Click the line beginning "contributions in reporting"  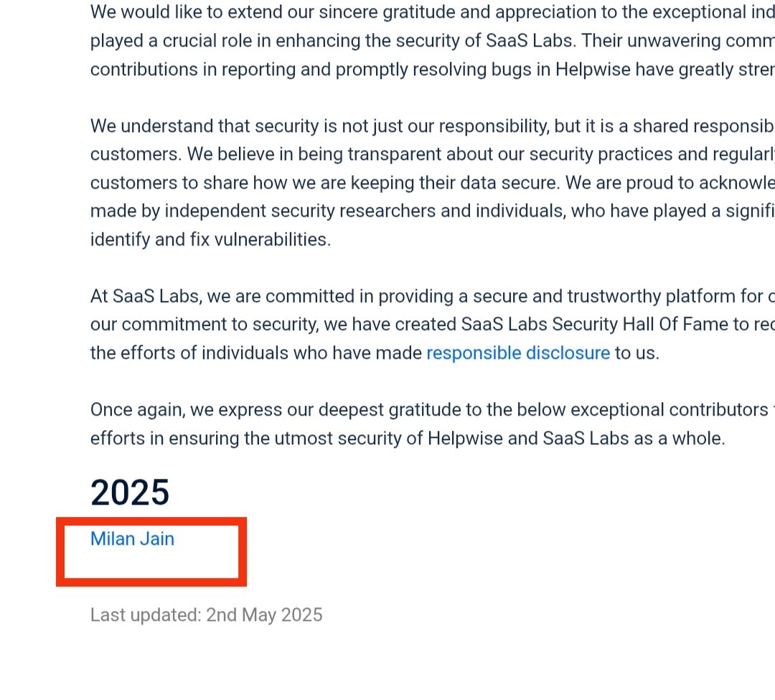[x=433, y=69]
